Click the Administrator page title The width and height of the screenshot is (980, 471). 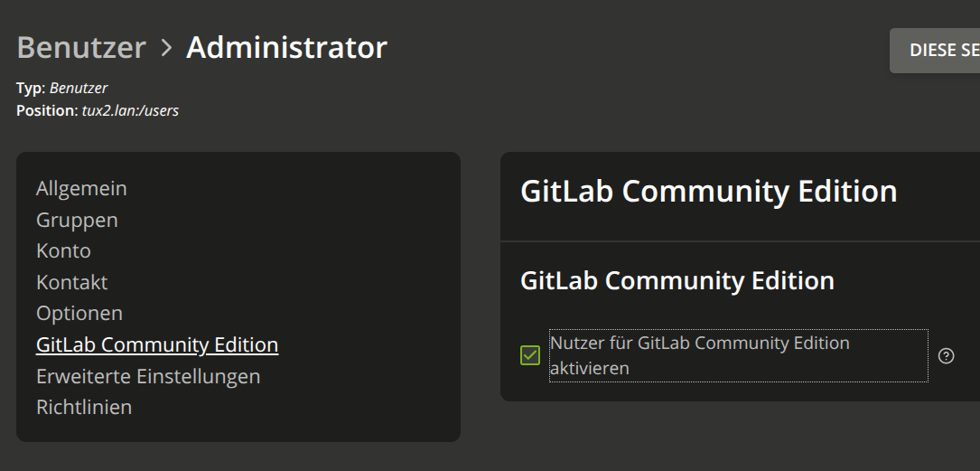pos(286,47)
